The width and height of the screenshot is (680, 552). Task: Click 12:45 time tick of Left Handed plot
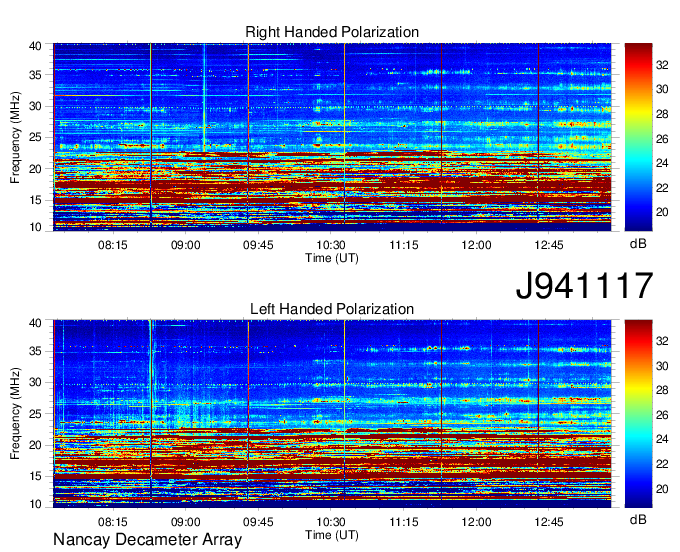tap(549, 521)
